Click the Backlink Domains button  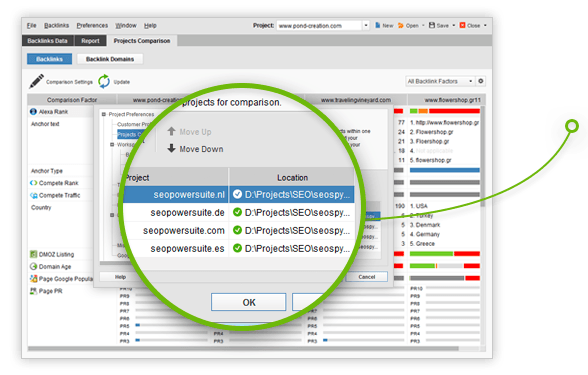(110, 59)
